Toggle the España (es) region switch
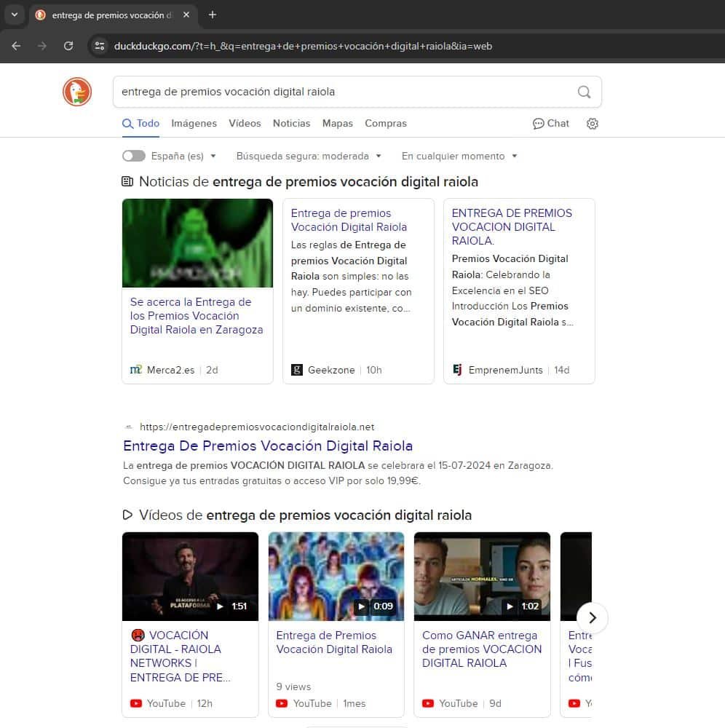 tap(134, 156)
